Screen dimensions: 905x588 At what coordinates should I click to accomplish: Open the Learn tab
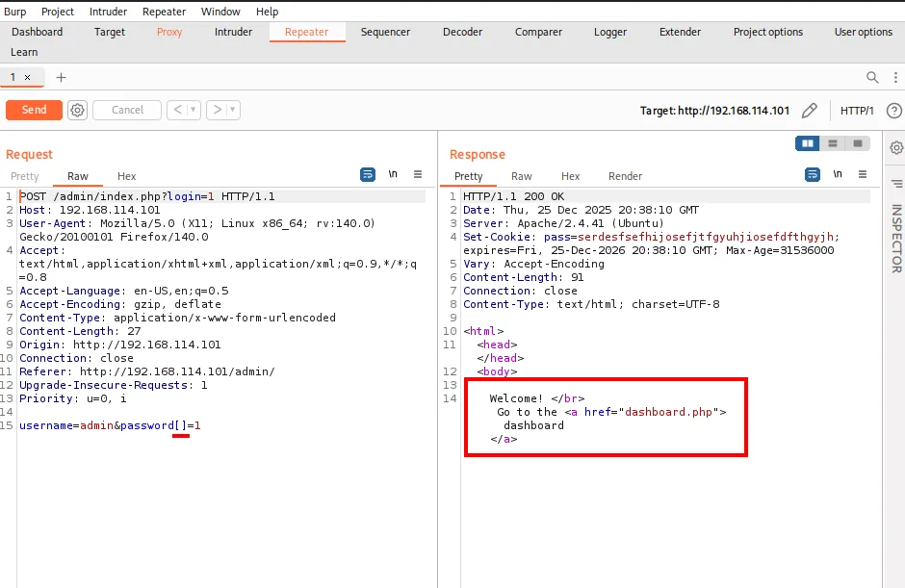pyautogui.click(x=24, y=52)
